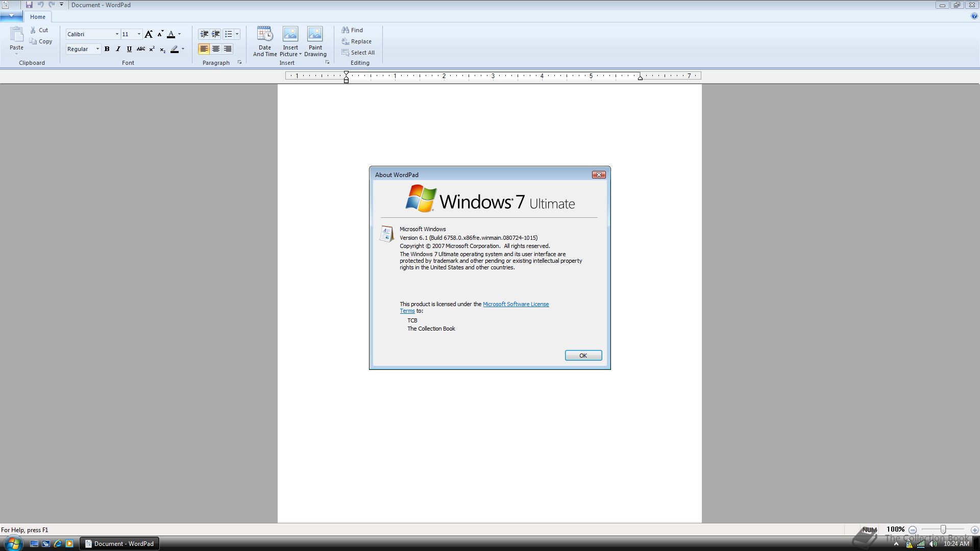Image resolution: width=980 pixels, height=551 pixels.
Task: Decrease paragraph indent
Action: click(204, 34)
